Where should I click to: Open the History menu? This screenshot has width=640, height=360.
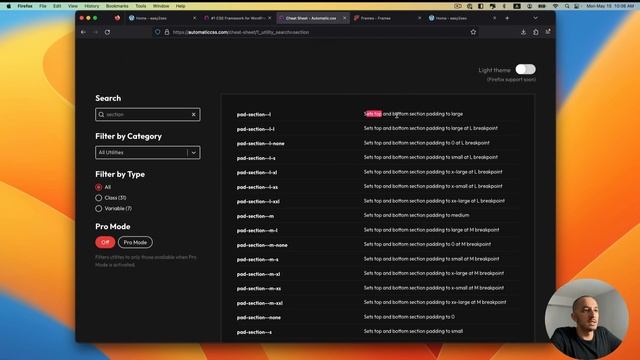[91, 6]
